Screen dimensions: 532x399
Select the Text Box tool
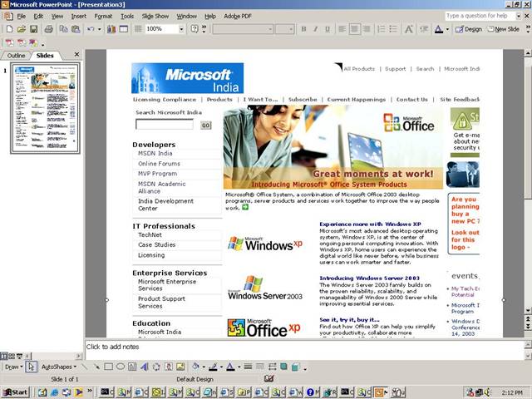click(x=132, y=367)
